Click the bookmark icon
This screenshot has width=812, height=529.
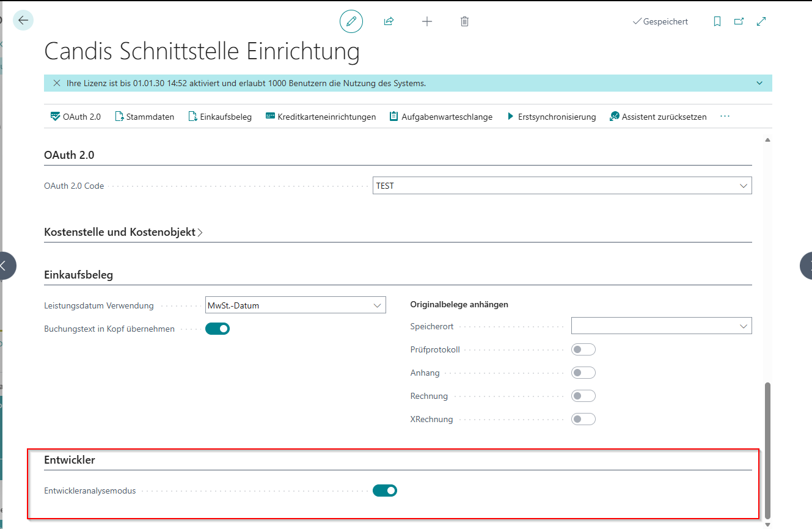pos(717,21)
